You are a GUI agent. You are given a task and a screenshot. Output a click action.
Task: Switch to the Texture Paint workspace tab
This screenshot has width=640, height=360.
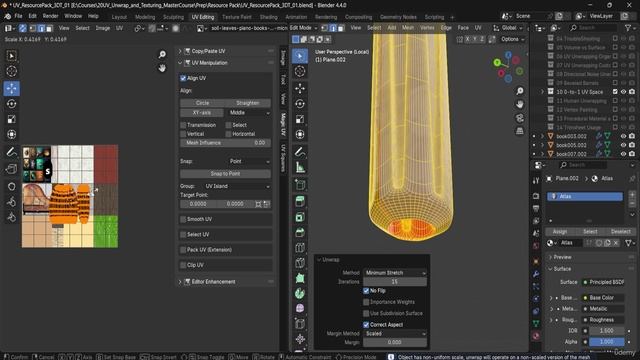pyautogui.click(x=237, y=17)
